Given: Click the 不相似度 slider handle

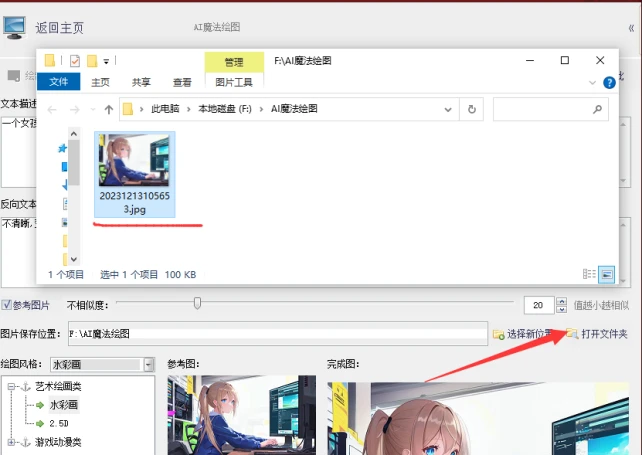Looking at the screenshot, I should coord(197,303).
